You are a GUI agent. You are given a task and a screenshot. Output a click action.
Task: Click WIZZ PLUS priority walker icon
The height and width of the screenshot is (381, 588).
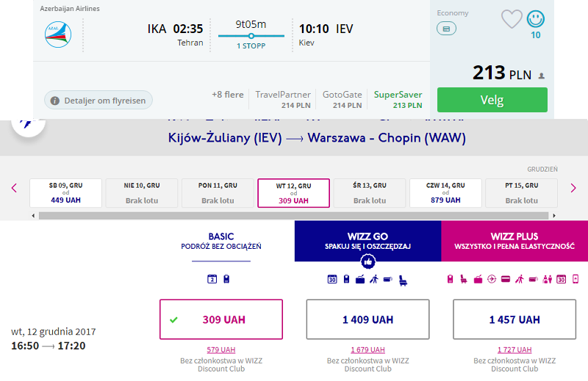click(x=520, y=279)
